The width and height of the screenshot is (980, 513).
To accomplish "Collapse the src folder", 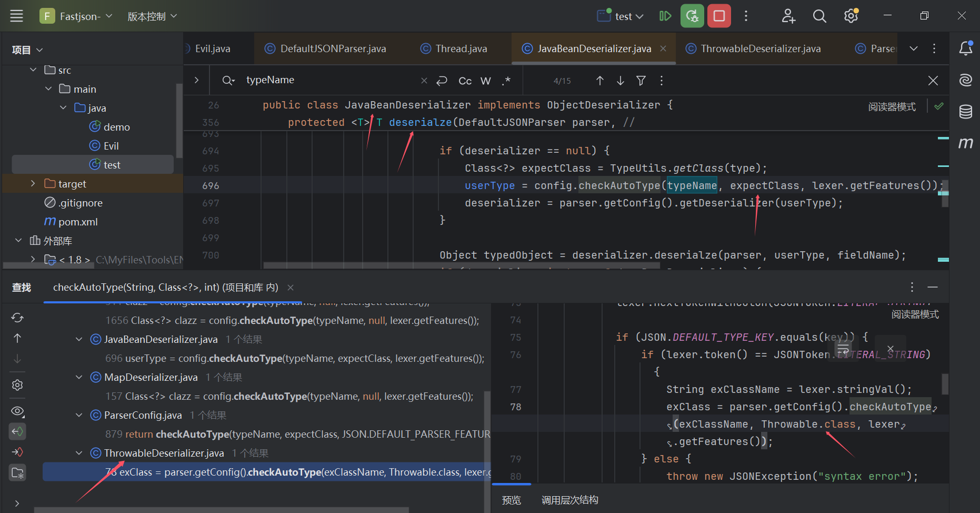I will [x=33, y=70].
